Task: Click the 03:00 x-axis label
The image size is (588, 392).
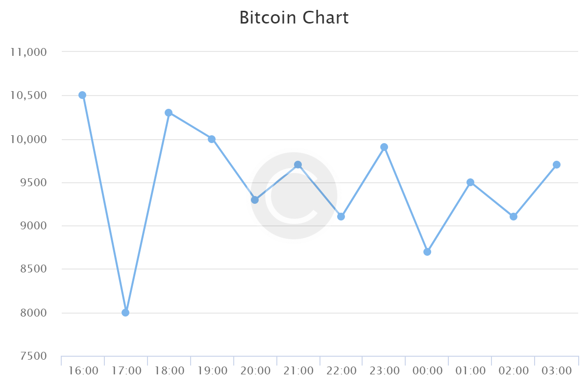Action: [x=557, y=370]
